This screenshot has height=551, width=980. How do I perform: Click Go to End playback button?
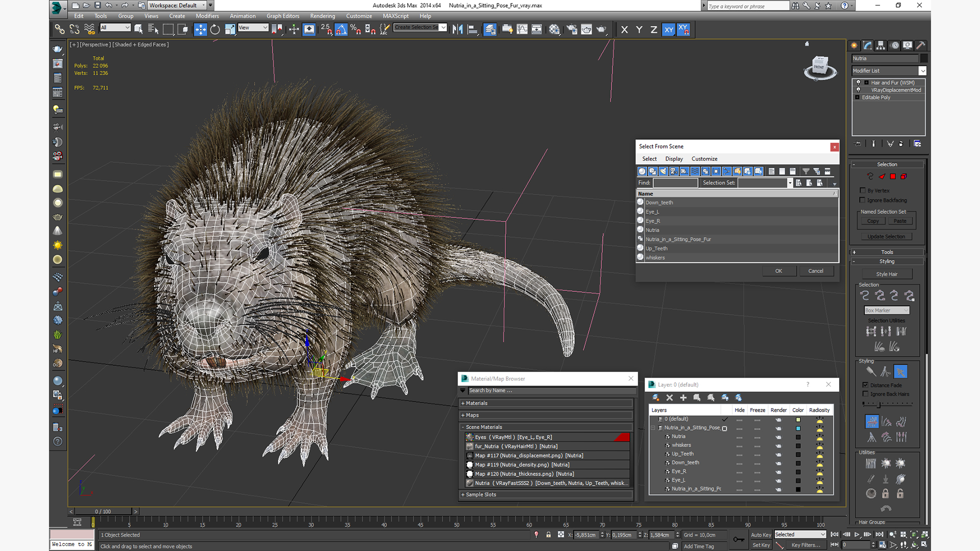pos(879,534)
